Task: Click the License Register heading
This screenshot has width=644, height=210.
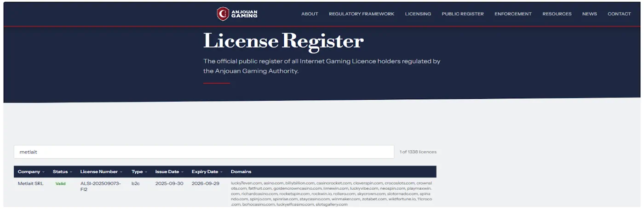Action: click(x=283, y=41)
